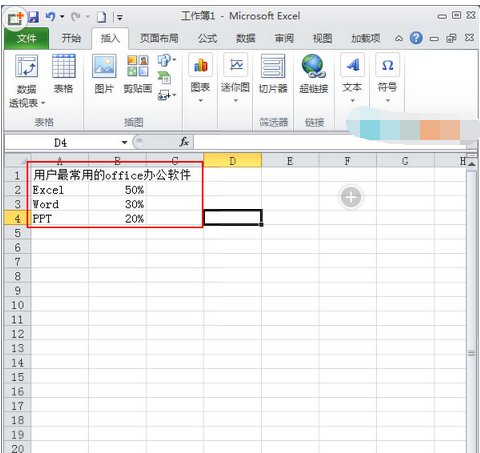Expand the 图表 dropdown arrow
Viewport: 480px width, 453px height.
pyautogui.click(x=200, y=100)
